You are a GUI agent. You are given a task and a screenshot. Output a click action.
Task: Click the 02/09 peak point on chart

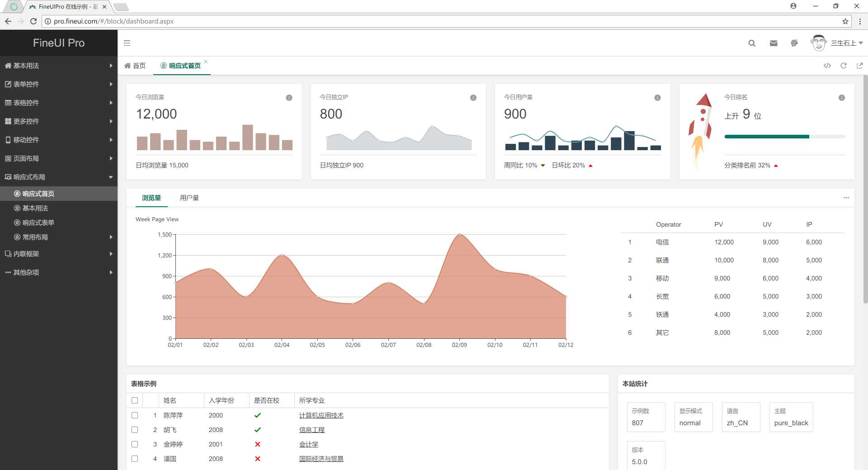(459, 234)
